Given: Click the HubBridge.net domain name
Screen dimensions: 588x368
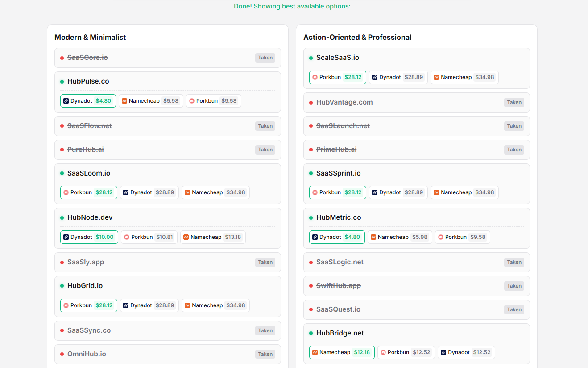Looking at the screenshot, I should coord(340,333).
